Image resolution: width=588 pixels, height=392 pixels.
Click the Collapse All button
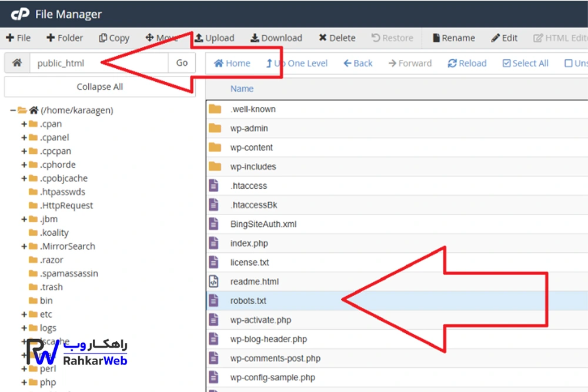click(100, 86)
